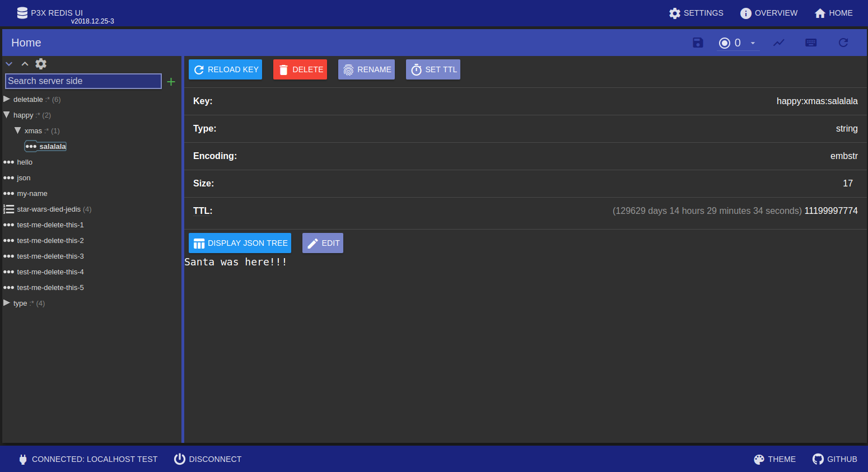The image size is (868, 472).
Task: Collapse the xmas subfolder node
Action: click(x=18, y=130)
